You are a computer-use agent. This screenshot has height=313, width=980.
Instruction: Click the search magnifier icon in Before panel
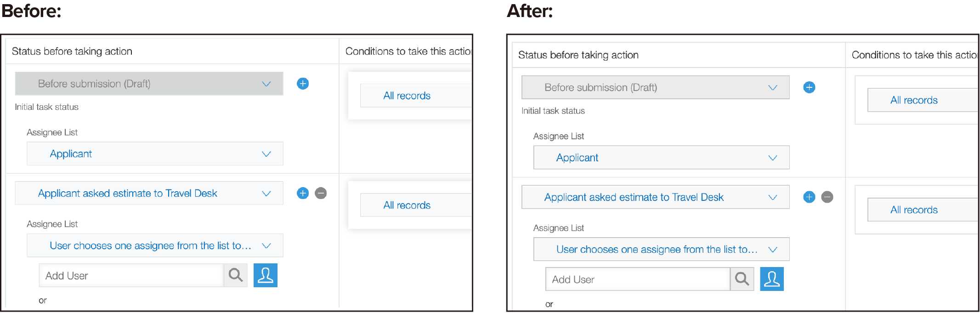coord(235,275)
